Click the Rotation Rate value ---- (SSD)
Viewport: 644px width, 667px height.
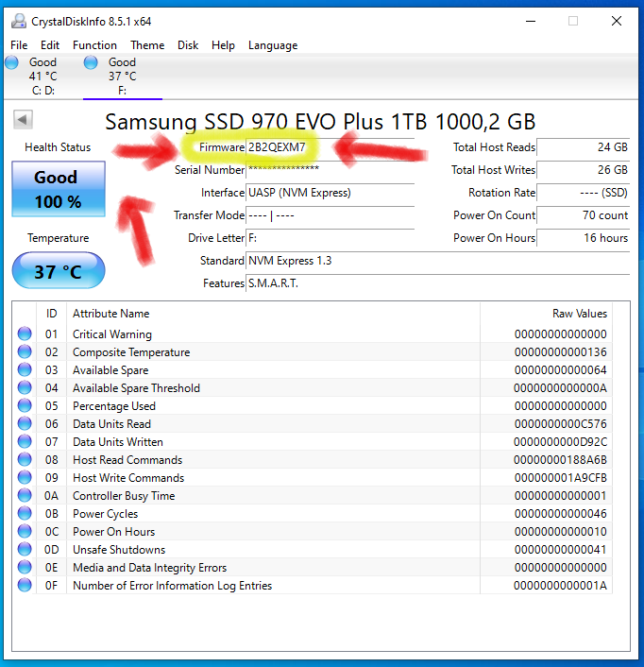(584, 193)
